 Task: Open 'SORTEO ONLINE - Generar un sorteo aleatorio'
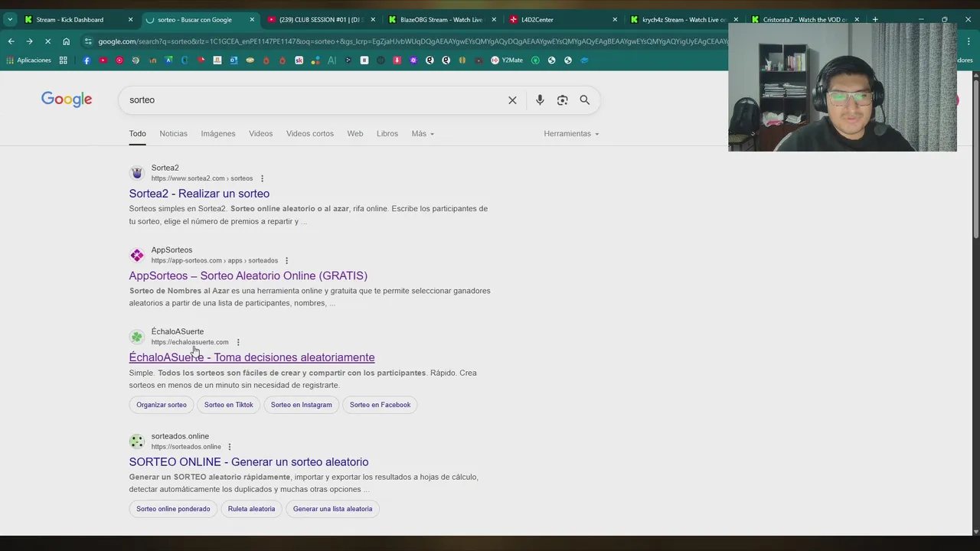point(249,462)
